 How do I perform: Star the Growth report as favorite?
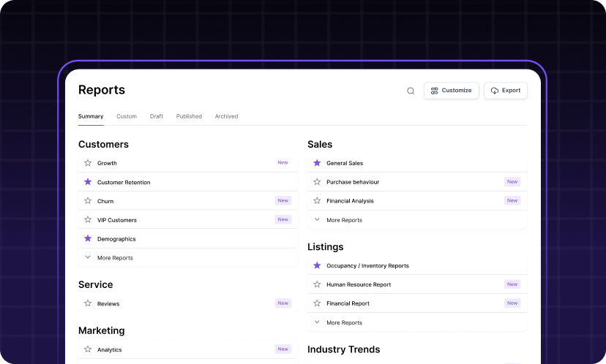88,163
